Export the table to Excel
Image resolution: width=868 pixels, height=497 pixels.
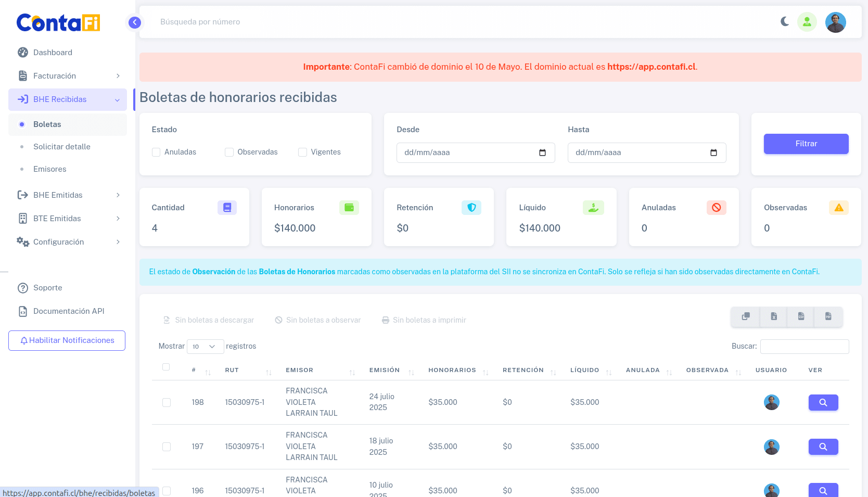coord(773,316)
